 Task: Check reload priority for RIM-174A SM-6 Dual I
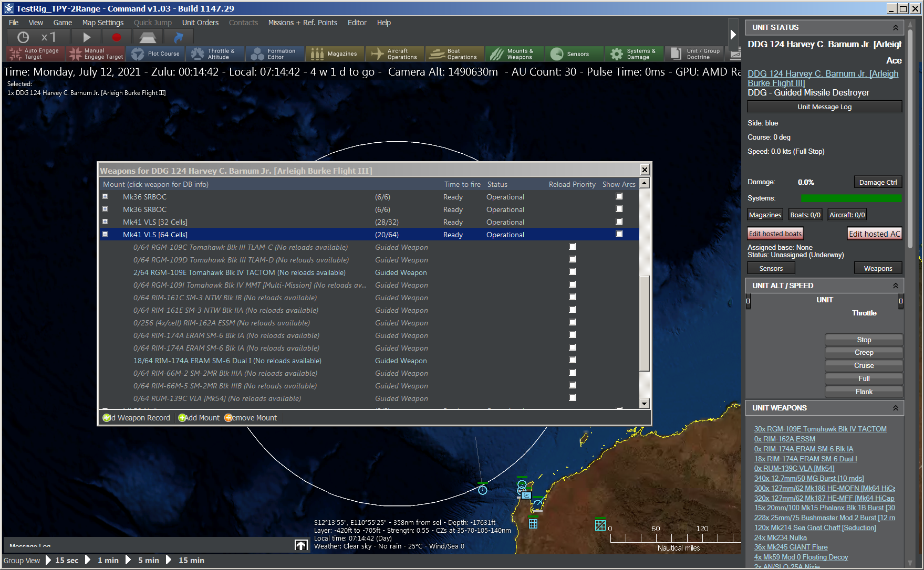tap(573, 360)
